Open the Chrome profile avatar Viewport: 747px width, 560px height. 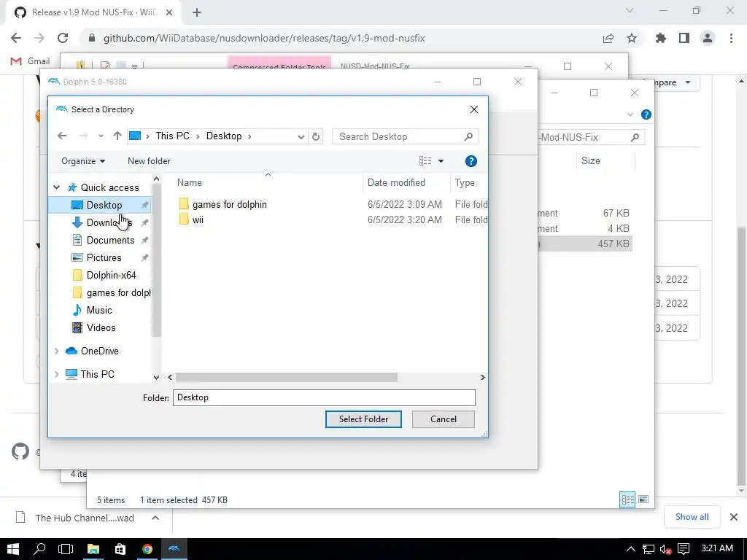[708, 38]
